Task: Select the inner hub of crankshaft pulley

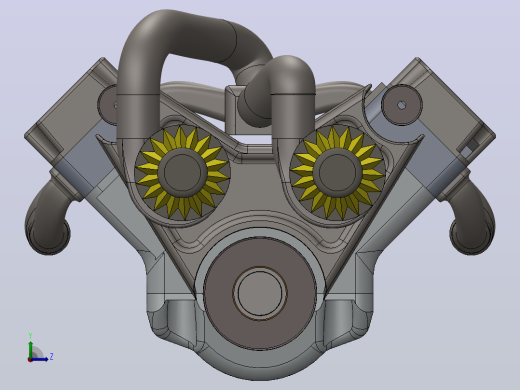Action: tap(260, 293)
